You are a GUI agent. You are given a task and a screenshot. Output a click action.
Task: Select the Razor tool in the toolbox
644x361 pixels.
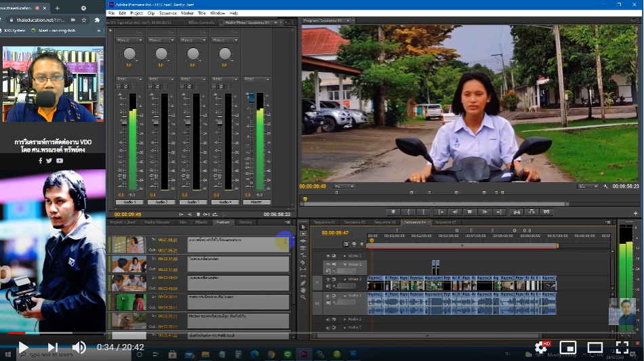(x=303, y=262)
